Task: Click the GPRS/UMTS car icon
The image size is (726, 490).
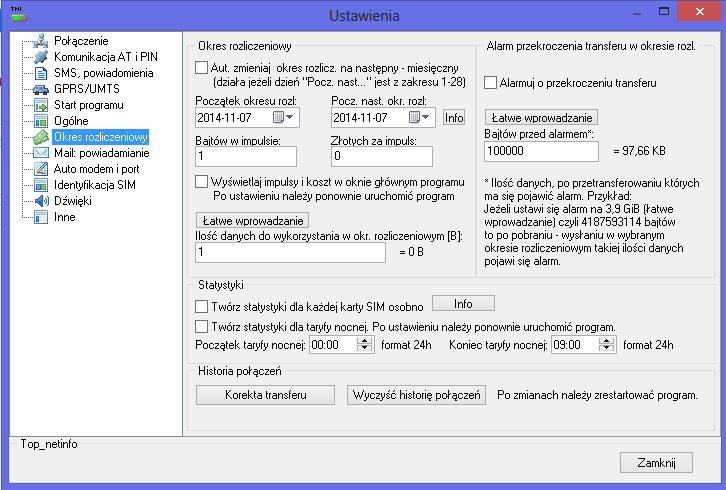Action: coord(41,89)
